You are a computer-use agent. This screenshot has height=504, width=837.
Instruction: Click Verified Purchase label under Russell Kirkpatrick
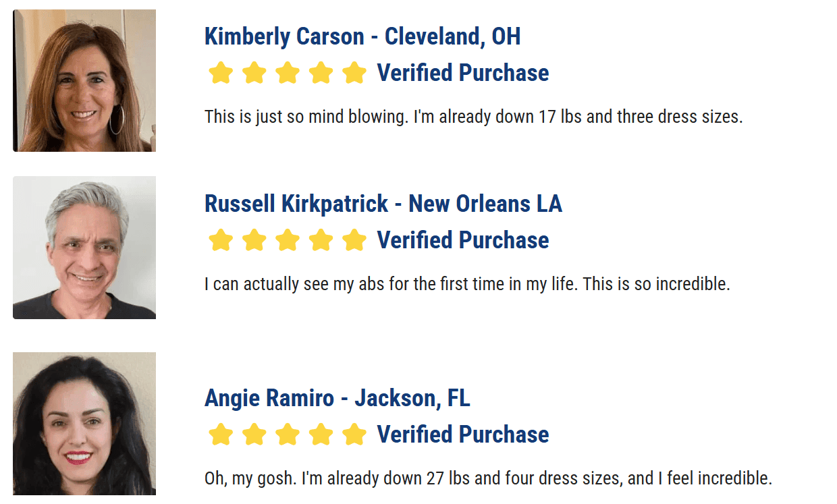pyautogui.click(x=463, y=240)
